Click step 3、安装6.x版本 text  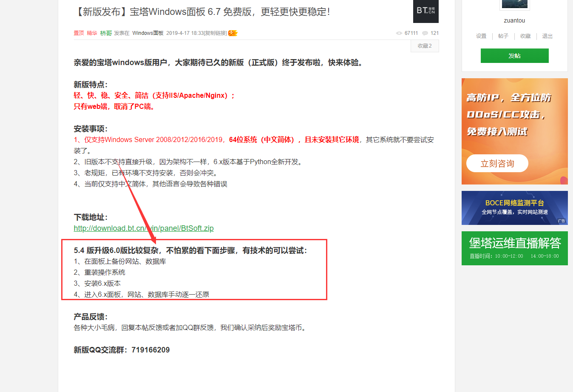pos(97,284)
